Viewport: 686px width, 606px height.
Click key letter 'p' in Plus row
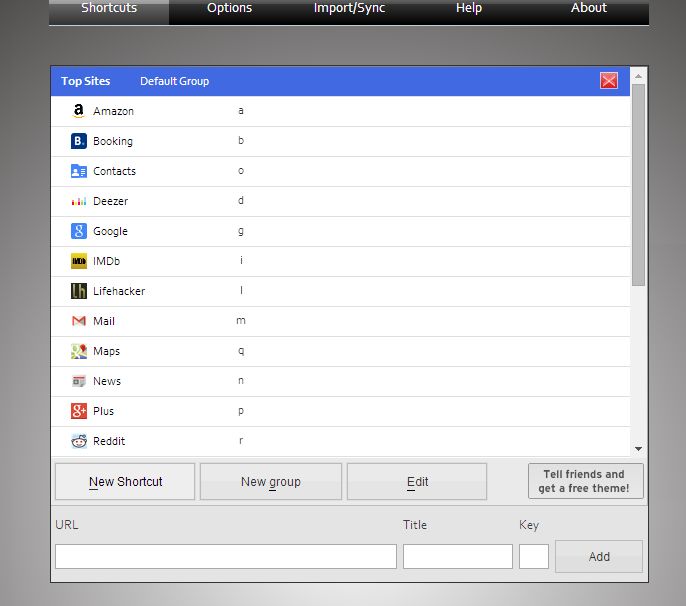[x=241, y=411]
